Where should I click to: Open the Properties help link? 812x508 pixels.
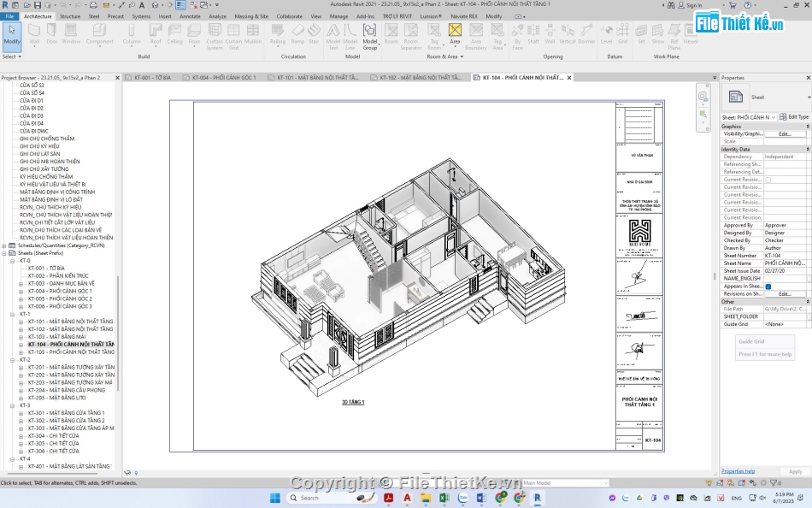coord(738,471)
